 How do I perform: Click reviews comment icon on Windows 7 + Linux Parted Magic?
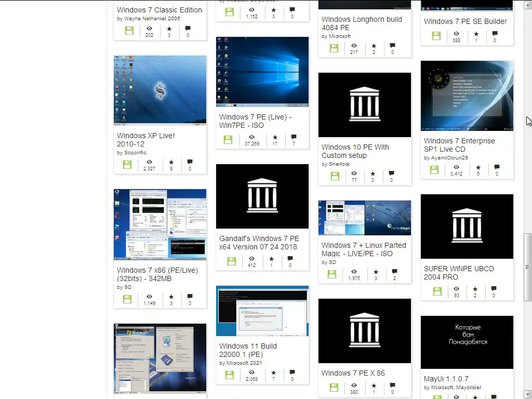(394, 271)
